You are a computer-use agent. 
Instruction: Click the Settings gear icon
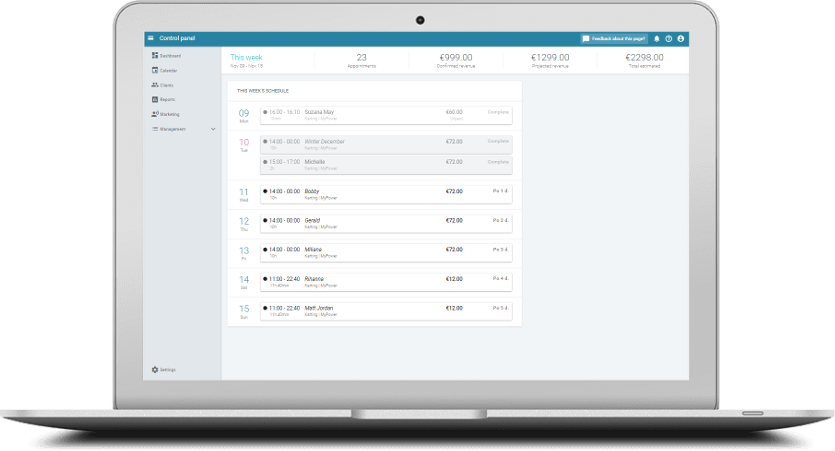click(155, 370)
